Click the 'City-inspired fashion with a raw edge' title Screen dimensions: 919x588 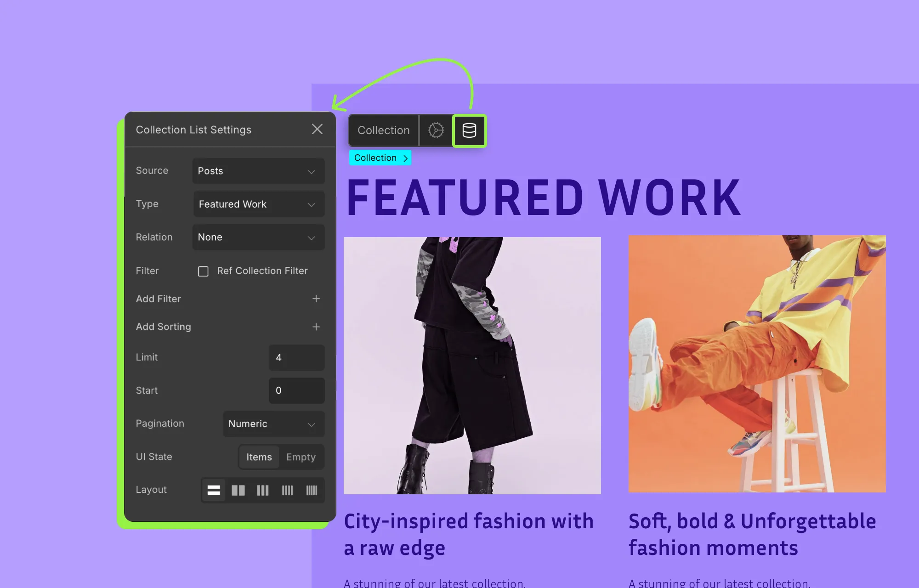tap(469, 535)
